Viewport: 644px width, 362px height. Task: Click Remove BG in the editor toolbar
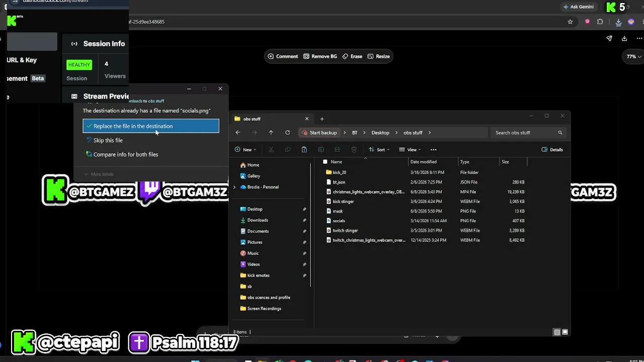(320, 56)
